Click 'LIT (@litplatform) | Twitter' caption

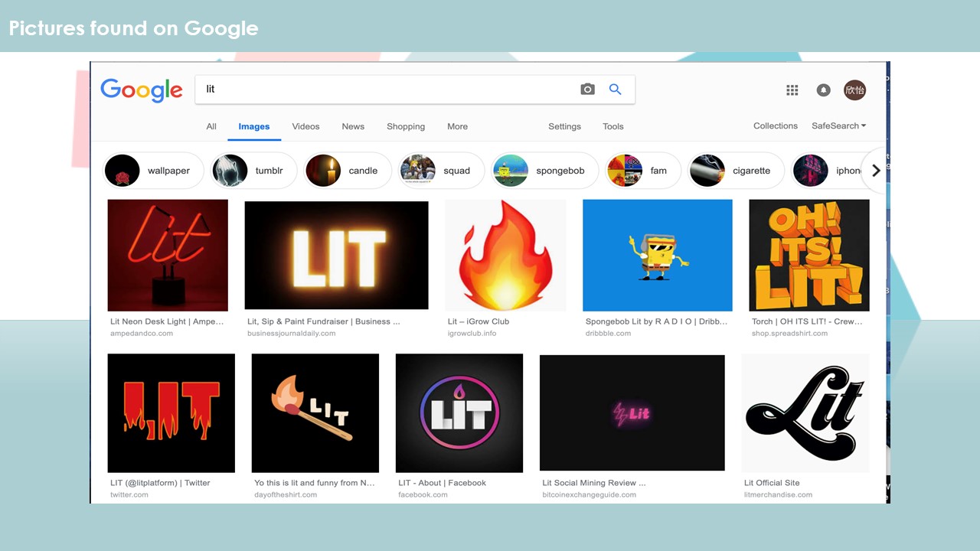(160, 483)
